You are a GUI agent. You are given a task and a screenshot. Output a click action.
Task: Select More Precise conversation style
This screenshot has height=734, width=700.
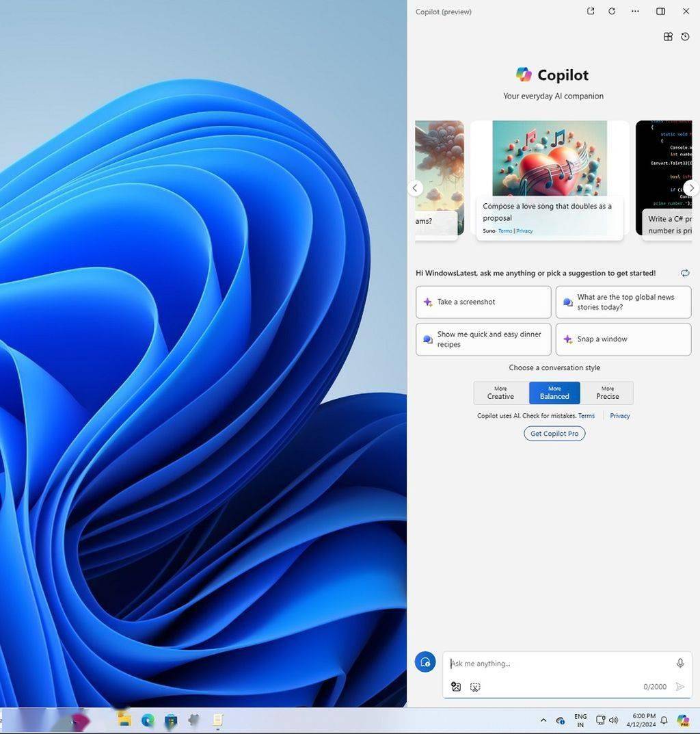(x=607, y=393)
